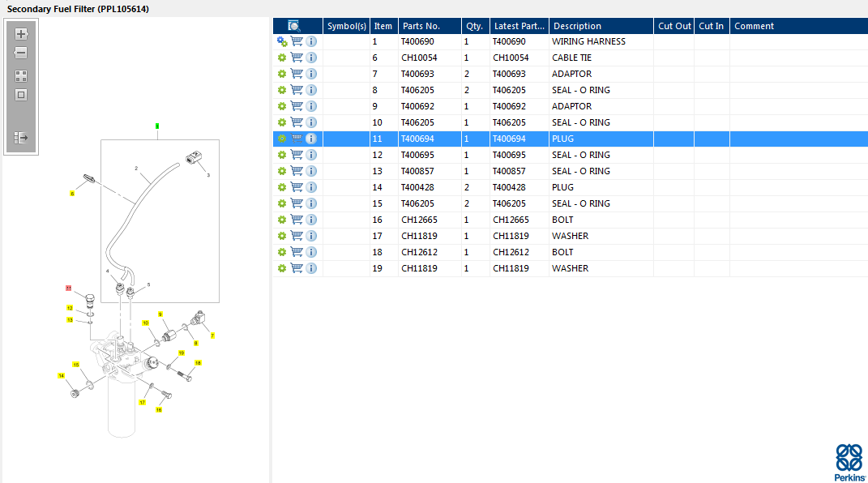This screenshot has width=868, height=483.
Task: Click the Description column header
Action: tap(601, 26)
